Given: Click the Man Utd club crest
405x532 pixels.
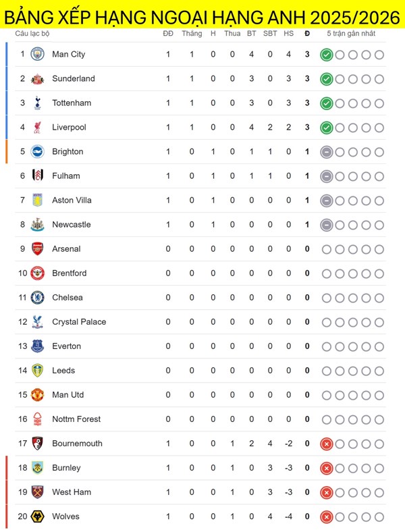Looking at the screenshot, I should coord(38,394).
